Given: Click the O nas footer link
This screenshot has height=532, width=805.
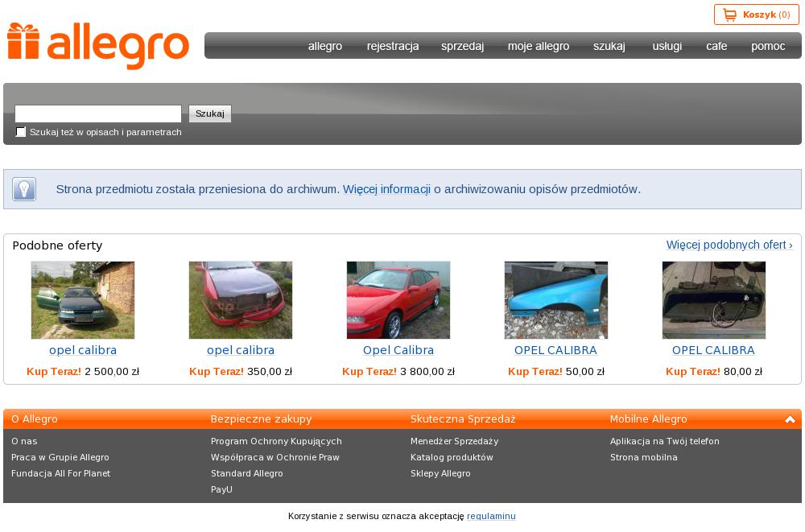Looking at the screenshot, I should [x=24, y=441].
